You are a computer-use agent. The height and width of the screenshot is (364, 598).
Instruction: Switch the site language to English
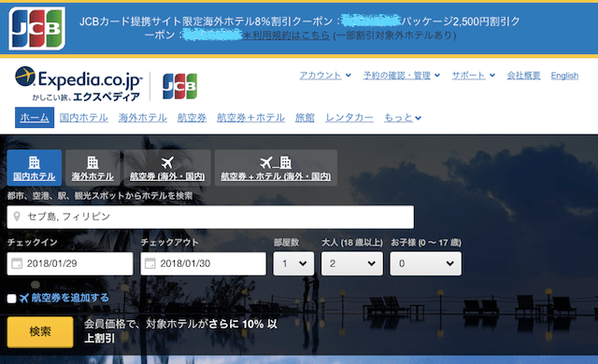click(x=564, y=76)
